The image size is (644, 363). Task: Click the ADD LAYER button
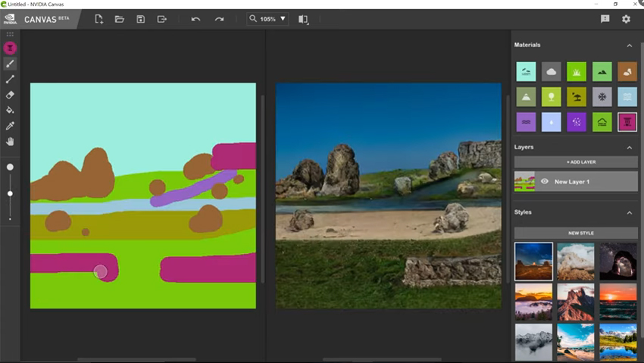pos(576,161)
